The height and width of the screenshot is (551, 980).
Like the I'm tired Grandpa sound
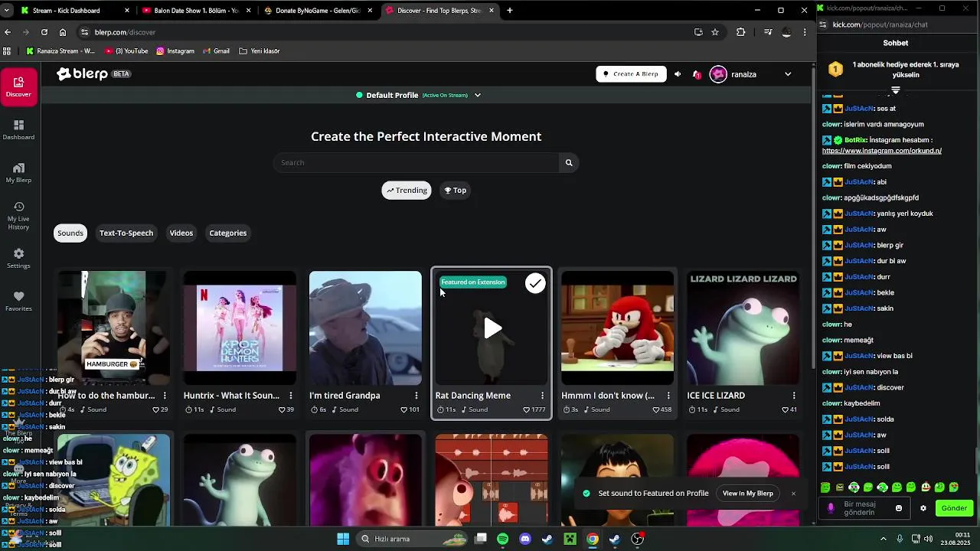click(404, 409)
